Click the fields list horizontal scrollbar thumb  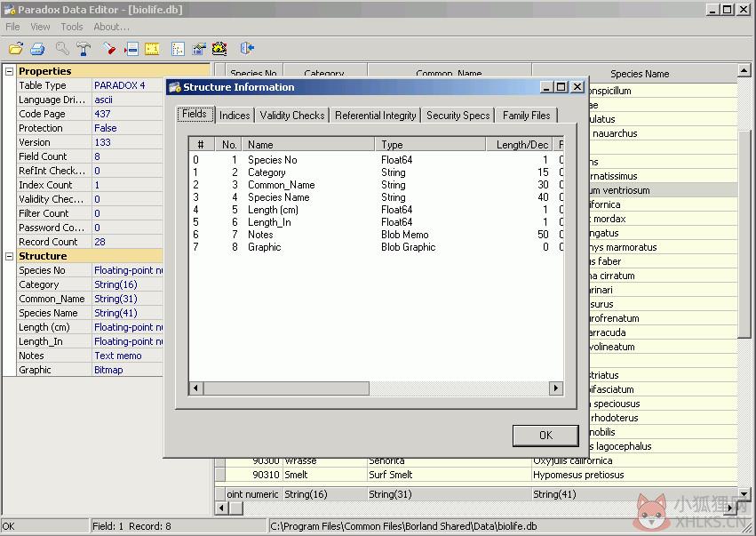tap(286, 388)
